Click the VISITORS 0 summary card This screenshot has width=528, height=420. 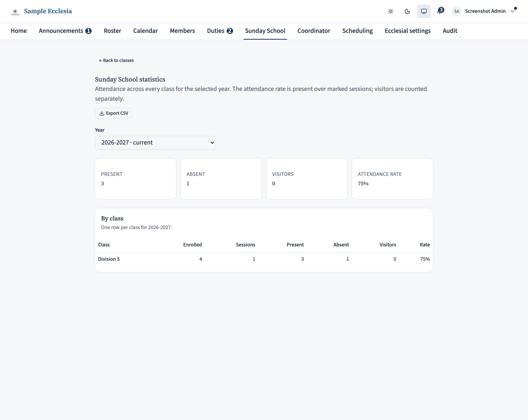[307, 179]
